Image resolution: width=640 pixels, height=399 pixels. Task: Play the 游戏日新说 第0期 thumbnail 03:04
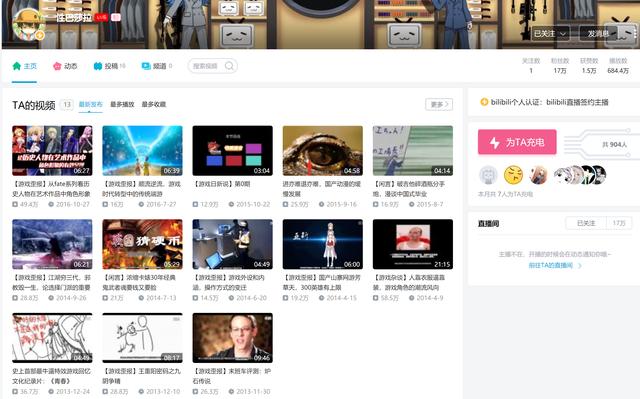pyautogui.click(x=233, y=151)
